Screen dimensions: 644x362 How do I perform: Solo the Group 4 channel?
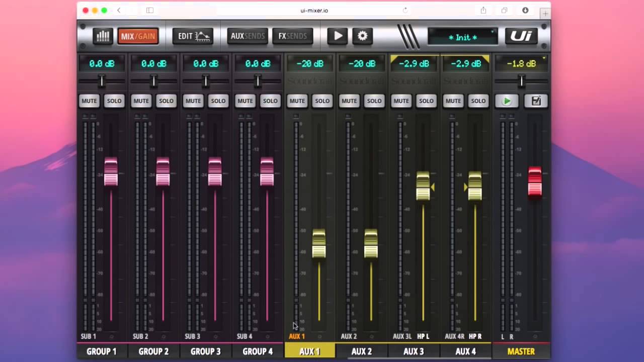click(x=270, y=101)
